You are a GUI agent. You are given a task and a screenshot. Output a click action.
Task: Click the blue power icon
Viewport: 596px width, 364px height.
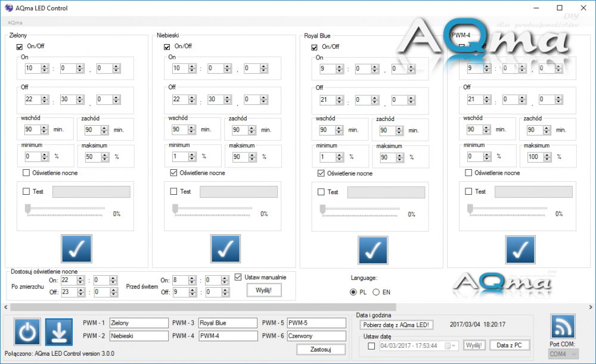(x=27, y=332)
